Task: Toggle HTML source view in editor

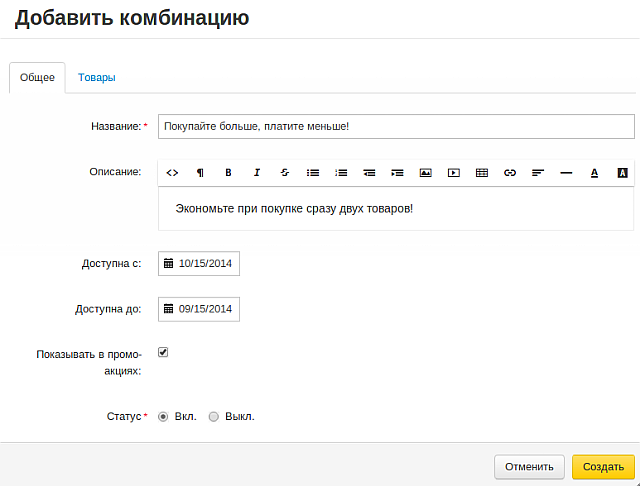Action: (x=172, y=173)
